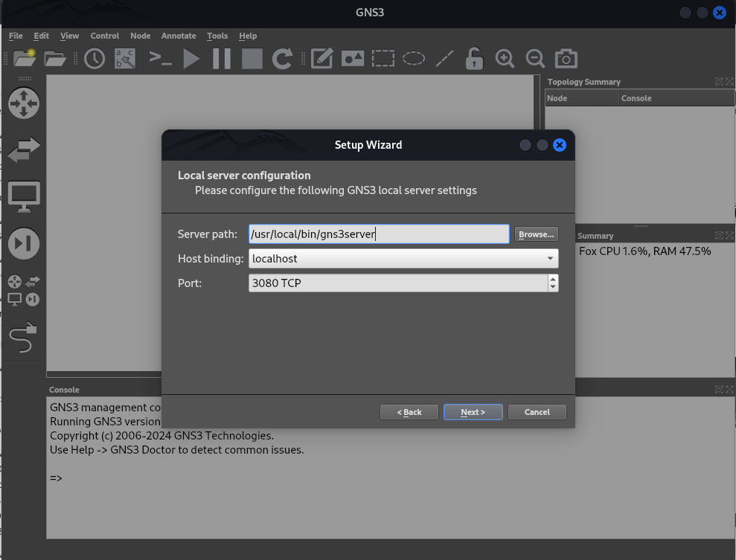The image size is (736, 560).
Task: Cancel the Setup Wizard
Action: [x=537, y=412]
